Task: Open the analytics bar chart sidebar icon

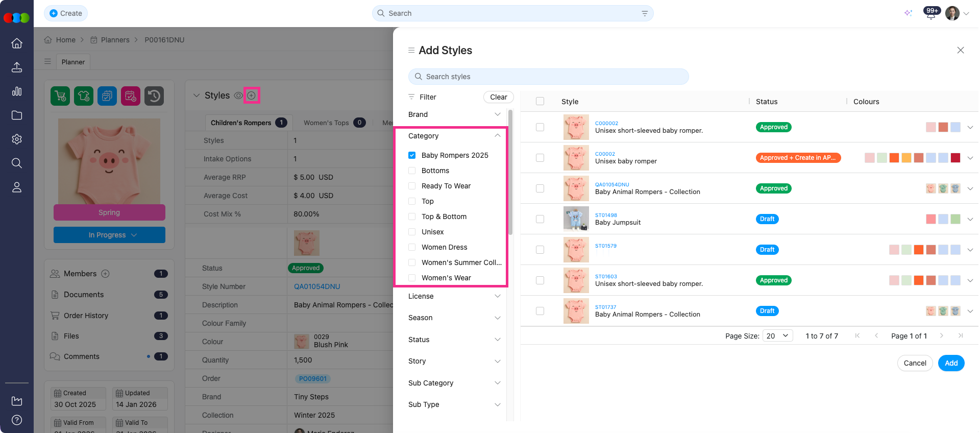Action: [x=17, y=91]
